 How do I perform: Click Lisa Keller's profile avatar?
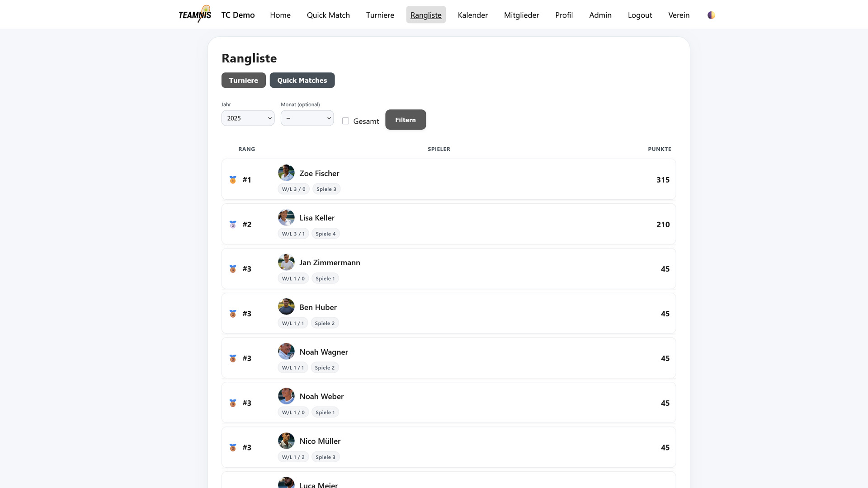point(286,217)
